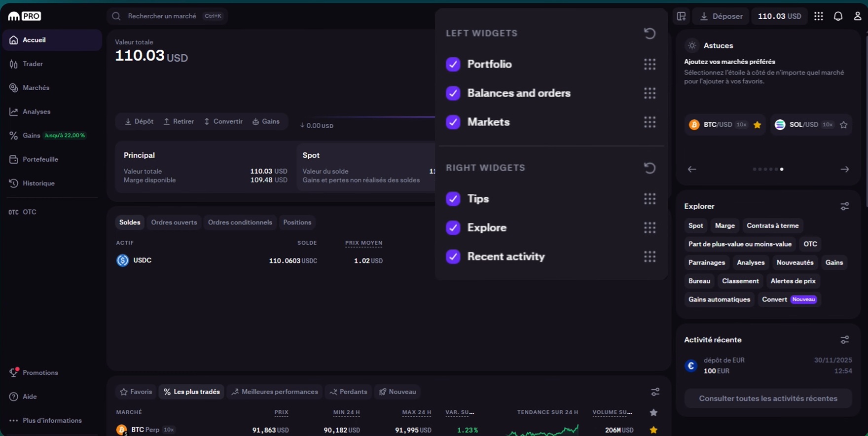Toggle the BTC Perp row favorite star
868x436 pixels.
coord(653,430)
